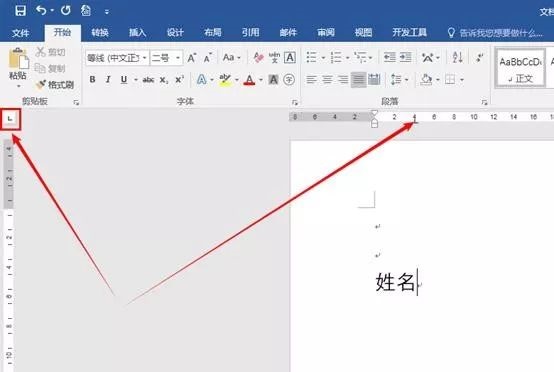Click the justify alignment icon
This screenshot has height=372, width=554.
358,79
